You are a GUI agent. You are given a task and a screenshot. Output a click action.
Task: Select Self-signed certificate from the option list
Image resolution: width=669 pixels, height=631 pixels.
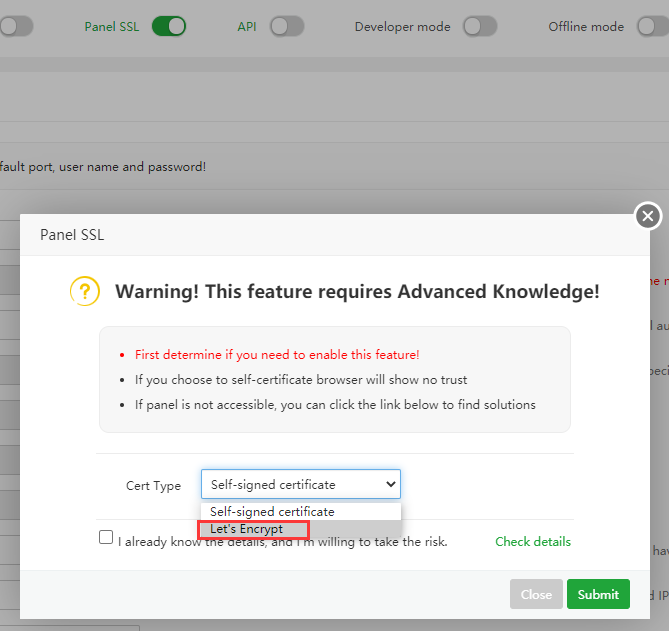coord(272,511)
